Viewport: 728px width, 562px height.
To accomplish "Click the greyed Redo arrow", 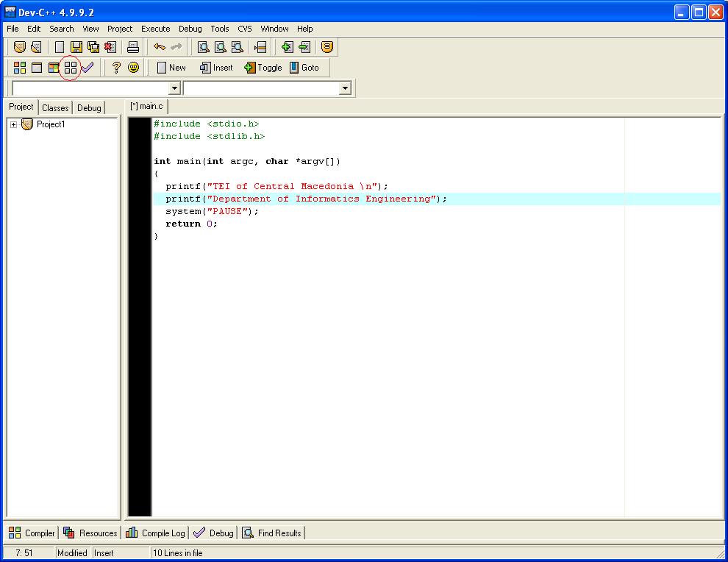I will click(176, 47).
